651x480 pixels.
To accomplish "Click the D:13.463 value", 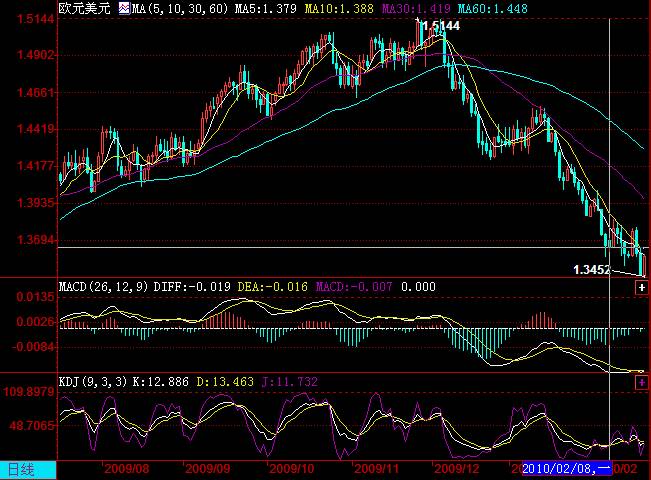I will point(225,382).
